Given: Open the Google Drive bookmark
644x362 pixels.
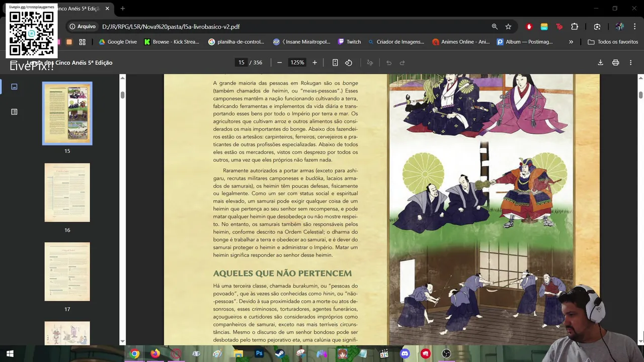Looking at the screenshot, I should tap(118, 42).
